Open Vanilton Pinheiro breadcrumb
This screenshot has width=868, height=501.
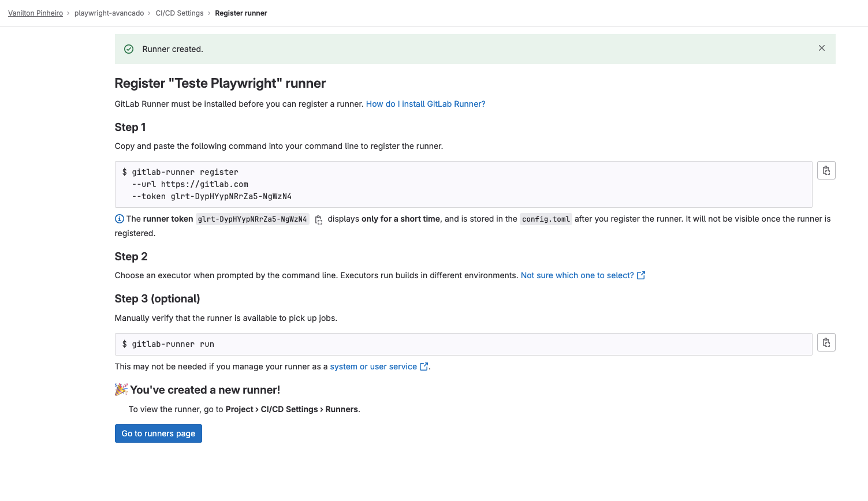pyautogui.click(x=35, y=13)
